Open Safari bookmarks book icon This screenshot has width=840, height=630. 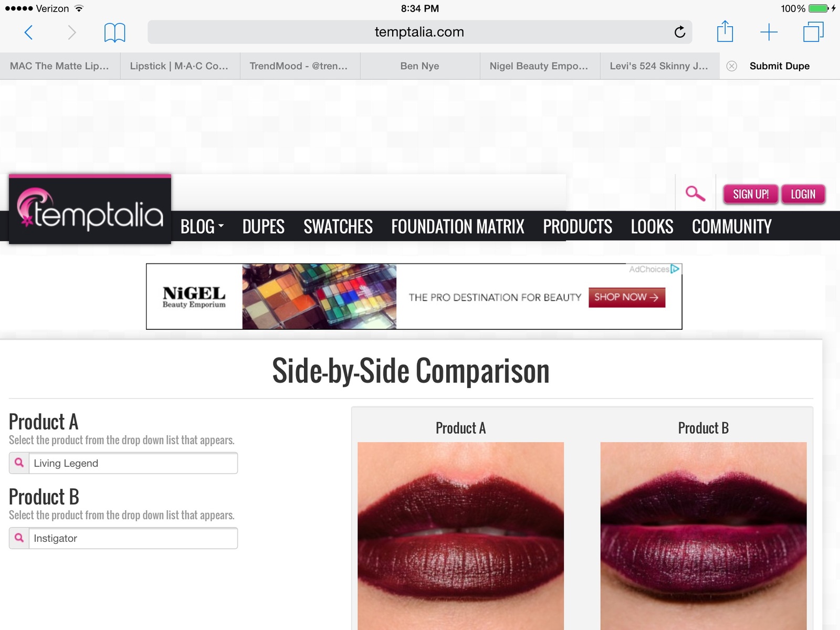pyautogui.click(x=114, y=33)
